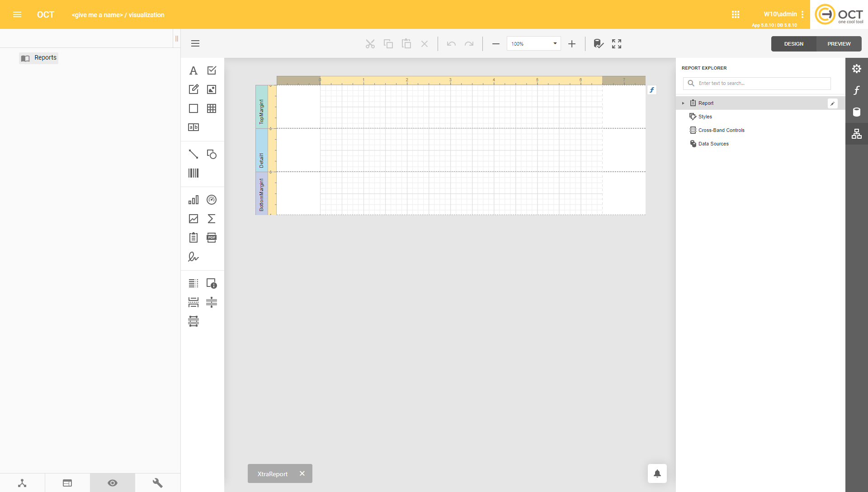Image resolution: width=868 pixels, height=492 pixels.
Task: Select the Chart control in toolbox
Action: click(193, 200)
